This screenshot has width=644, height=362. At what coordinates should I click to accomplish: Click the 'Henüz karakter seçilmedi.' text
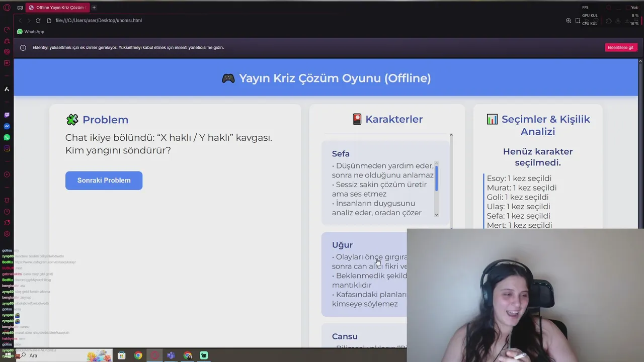538,157
